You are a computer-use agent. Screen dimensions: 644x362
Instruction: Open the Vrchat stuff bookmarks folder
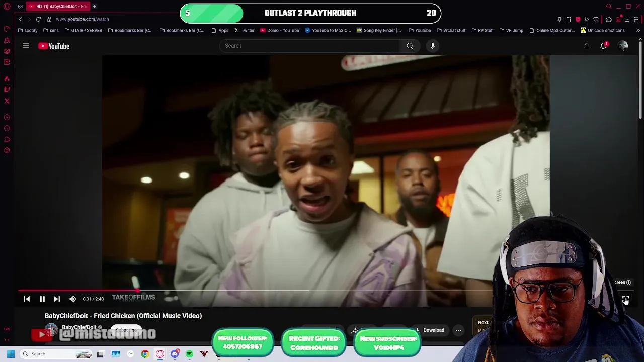451,30
